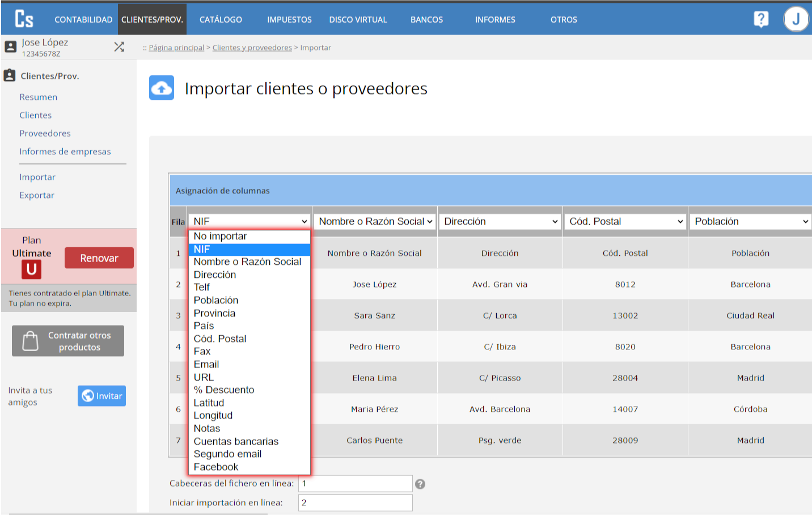Click the Renovar button
This screenshot has height=515, width=812.
(99, 258)
